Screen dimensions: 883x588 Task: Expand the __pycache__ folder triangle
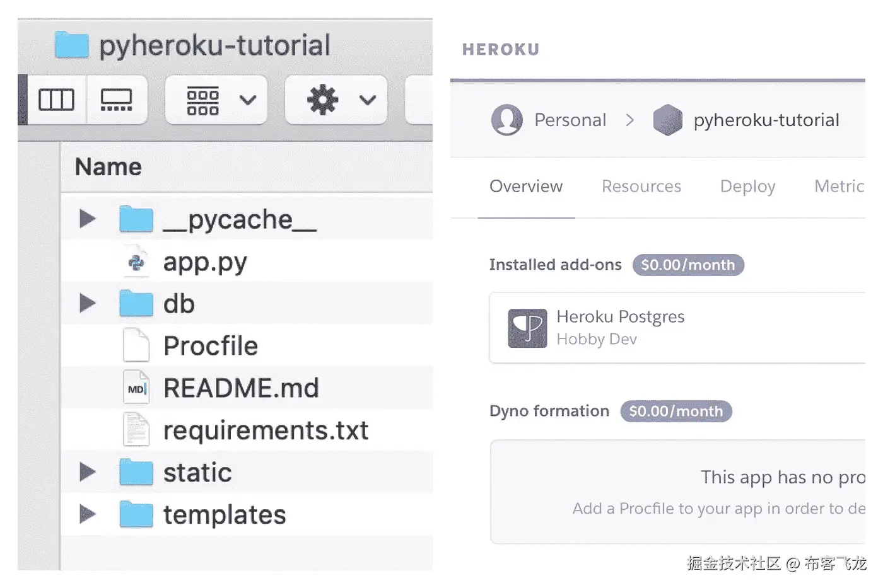(x=88, y=219)
